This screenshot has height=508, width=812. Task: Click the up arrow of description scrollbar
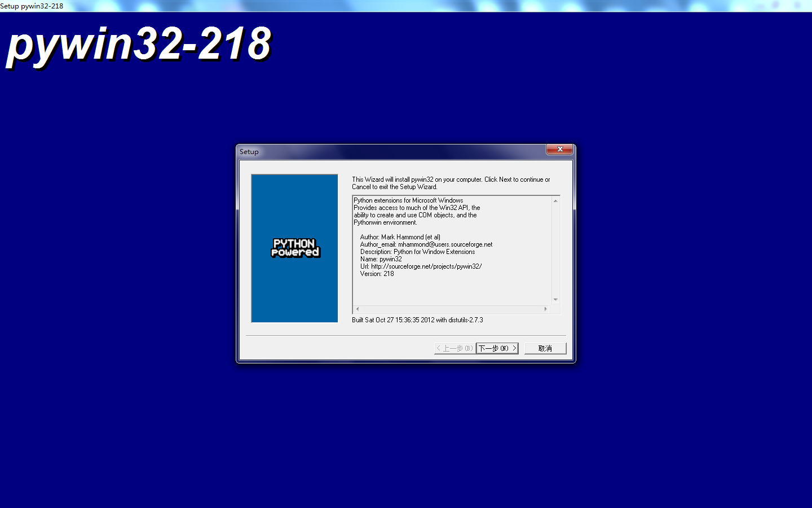pos(555,201)
